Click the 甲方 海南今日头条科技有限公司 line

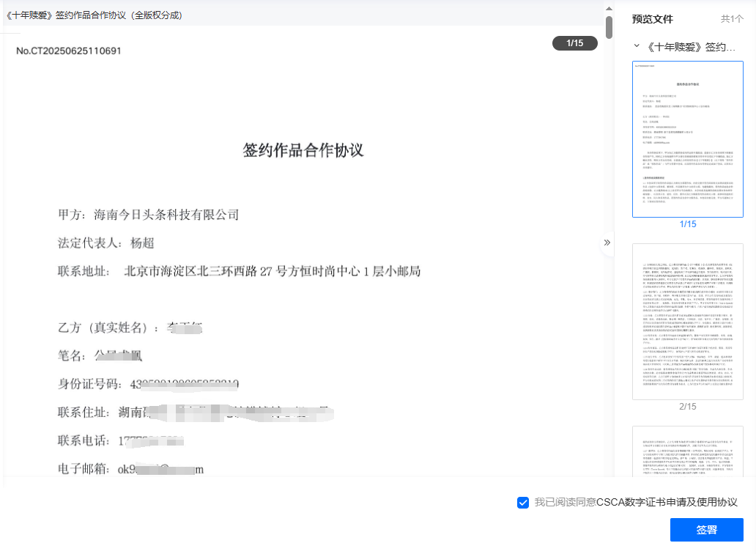[149, 215]
